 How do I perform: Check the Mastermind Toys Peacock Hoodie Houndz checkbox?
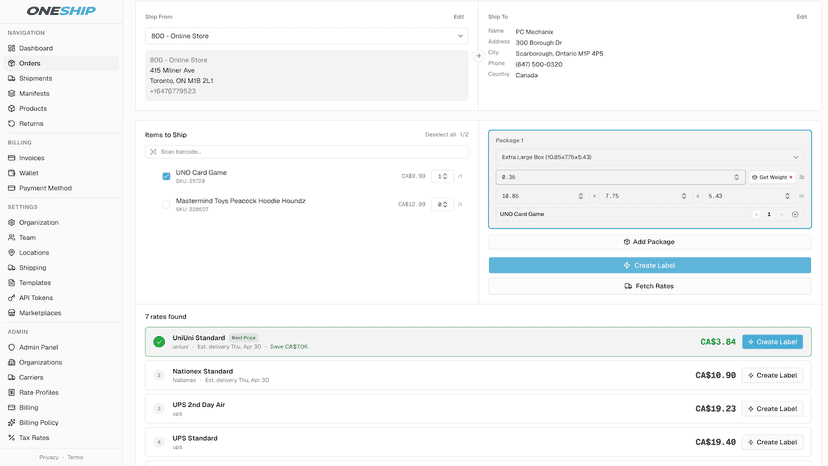click(x=166, y=204)
